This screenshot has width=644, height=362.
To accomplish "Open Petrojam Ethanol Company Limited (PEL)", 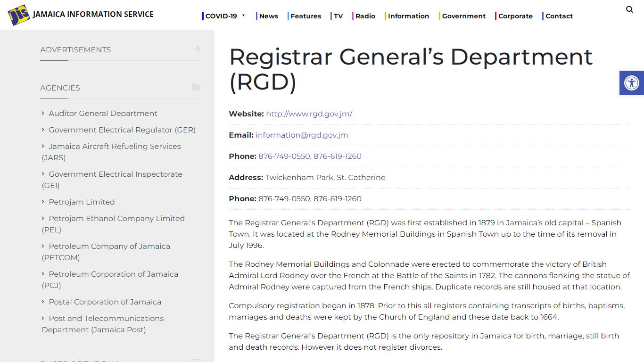I will (x=113, y=224).
